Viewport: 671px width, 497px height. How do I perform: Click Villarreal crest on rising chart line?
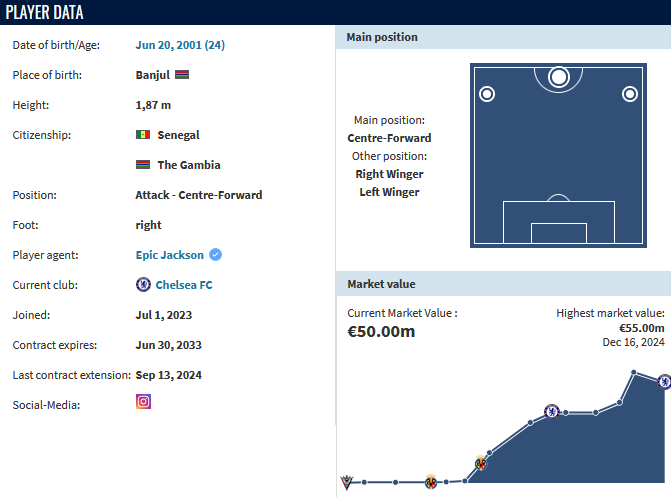481,463
